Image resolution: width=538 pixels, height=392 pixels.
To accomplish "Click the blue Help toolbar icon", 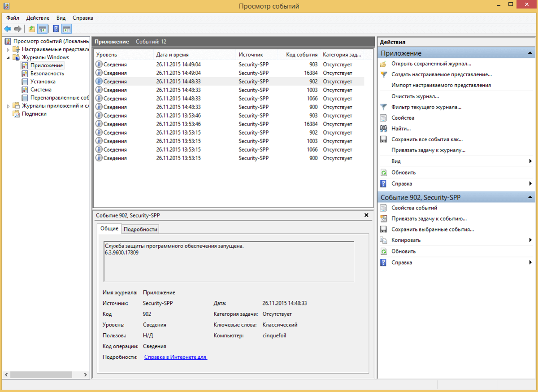I will (x=56, y=29).
